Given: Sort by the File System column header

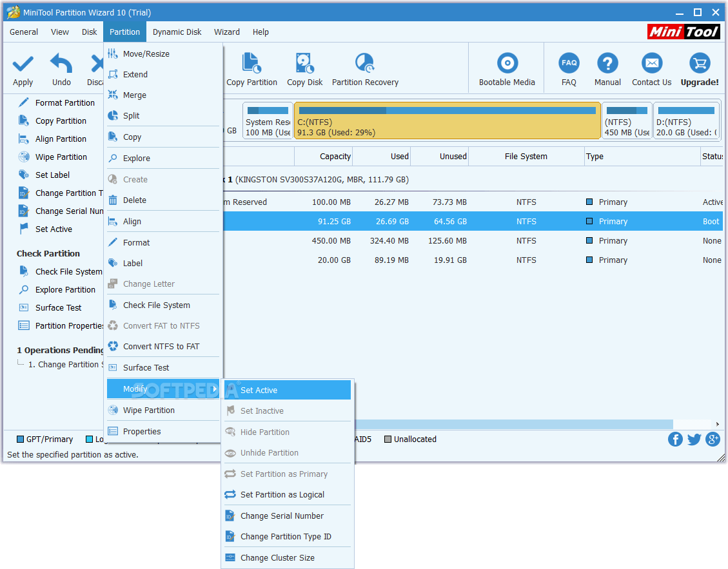Looking at the screenshot, I should [x=526, y=157].
